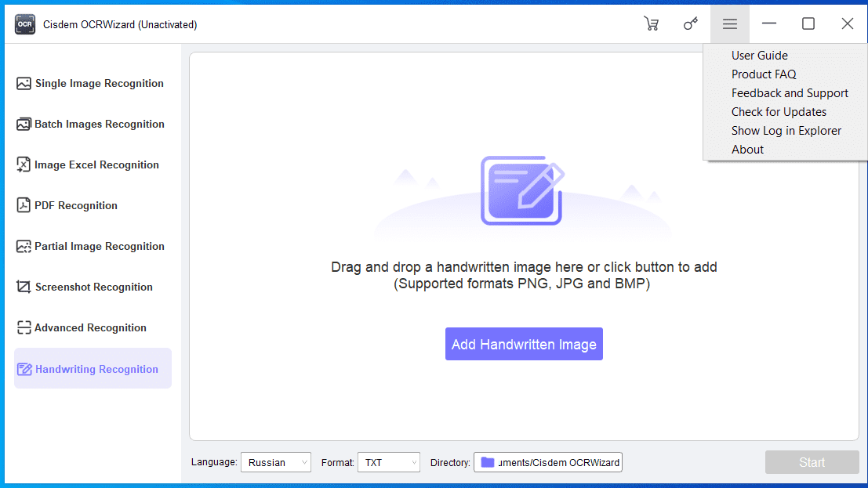Click the Image Excel Recognition sidebar icon
Screen dimensions: 868x488
24,164
